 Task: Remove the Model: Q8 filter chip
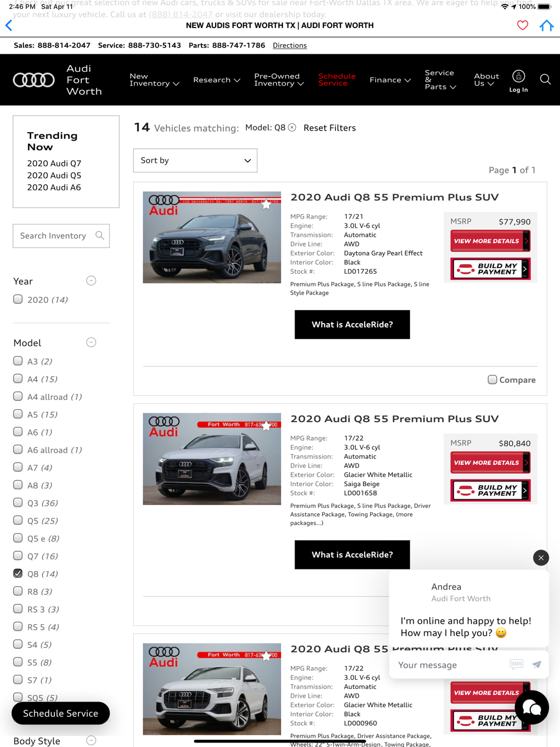[292, 128]
